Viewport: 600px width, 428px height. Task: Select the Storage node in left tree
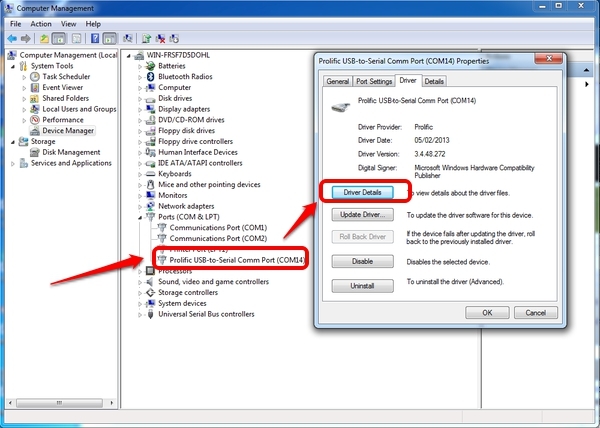(x=43, y=142)
